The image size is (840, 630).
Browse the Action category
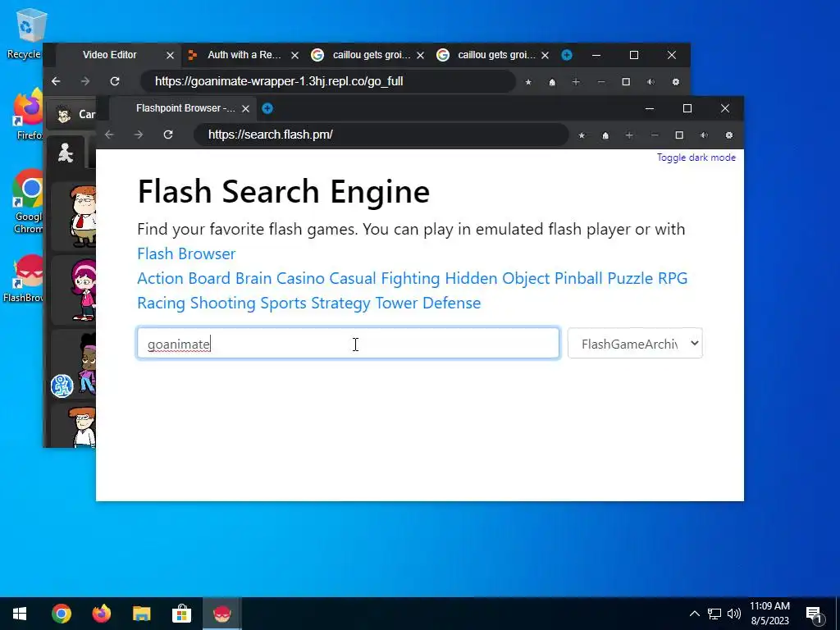point(160,279)
